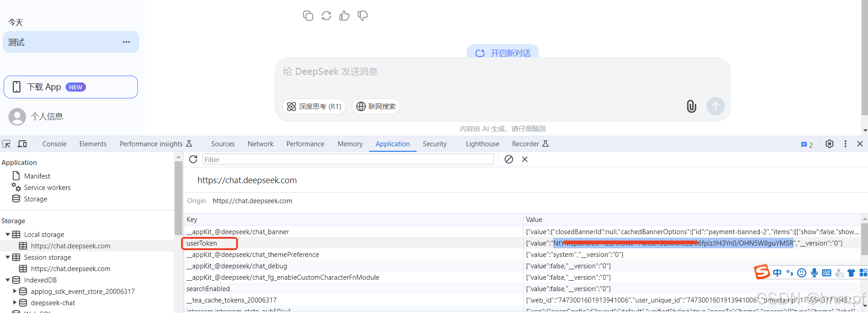
Task: Open the Sources tab
Action: [223, 144]
